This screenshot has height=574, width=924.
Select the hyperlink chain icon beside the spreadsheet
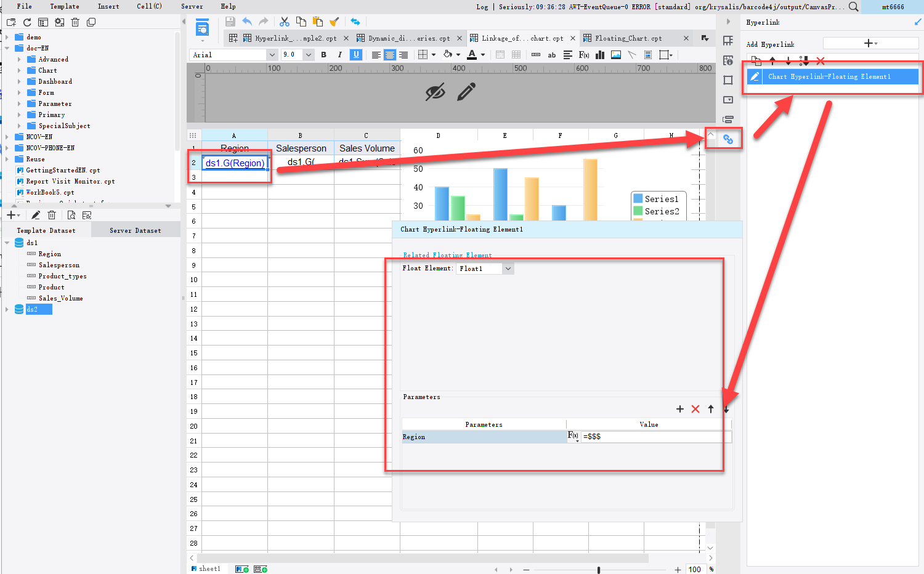727,139
